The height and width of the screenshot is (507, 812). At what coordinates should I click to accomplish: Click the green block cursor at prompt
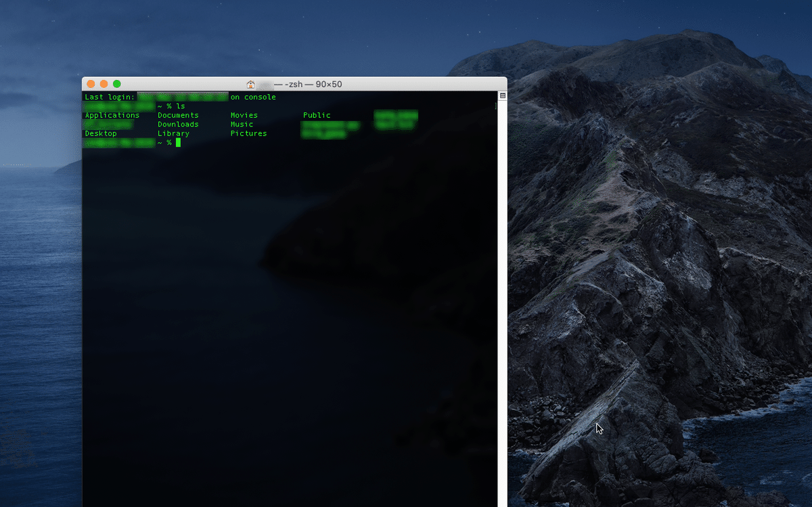click(x=178, y=142)
